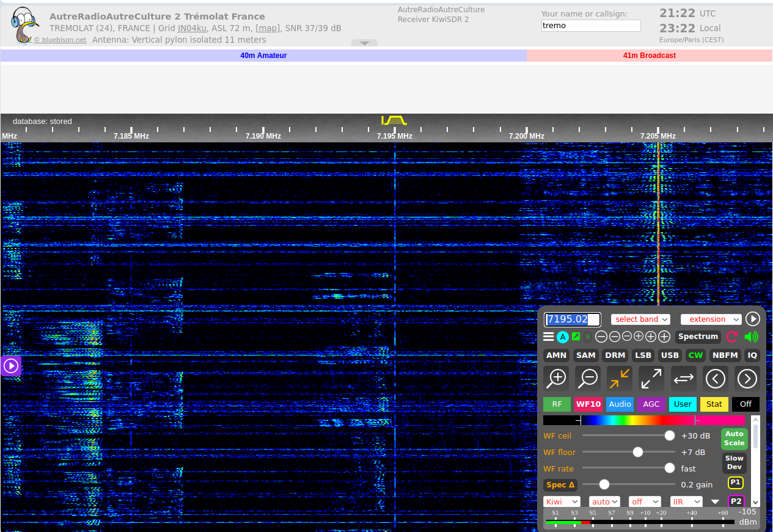Click the zoom out magnifier icon

pyautogui.click(x=588, y=379)
